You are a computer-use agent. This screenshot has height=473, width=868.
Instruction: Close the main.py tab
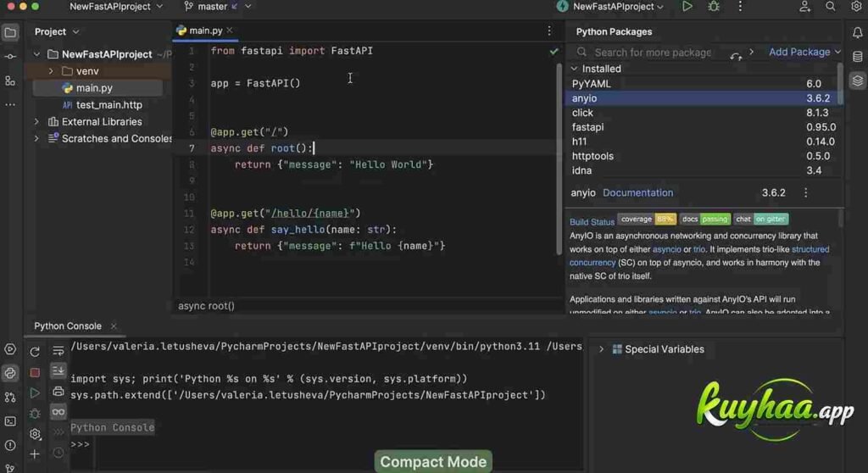(x=230, y=31)
